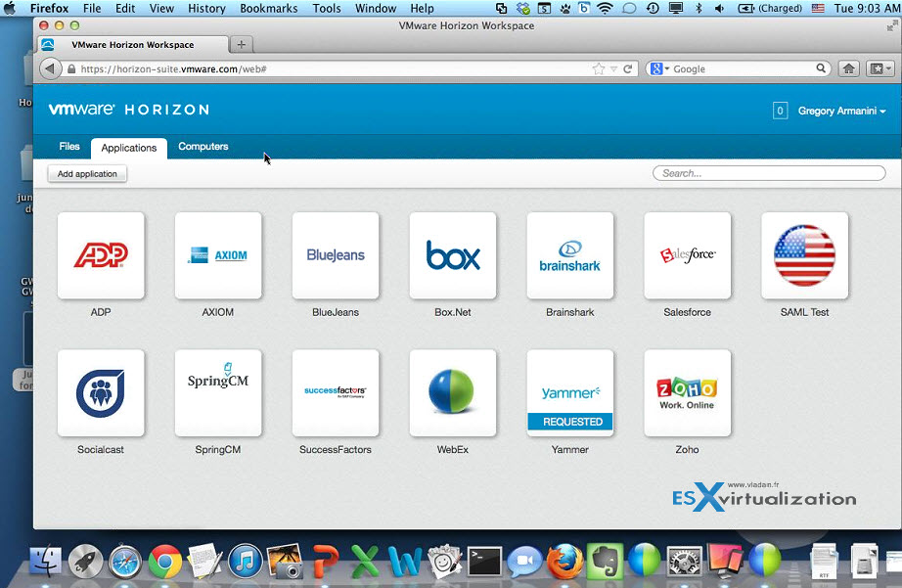Select the Applications tab
The image size is (902, 588).
129,148
